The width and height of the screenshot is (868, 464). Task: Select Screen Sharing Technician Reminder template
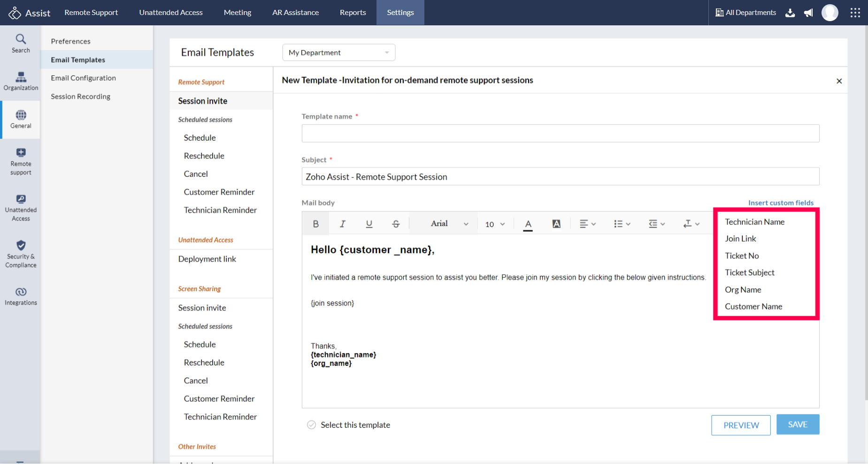tap(220, 417)
